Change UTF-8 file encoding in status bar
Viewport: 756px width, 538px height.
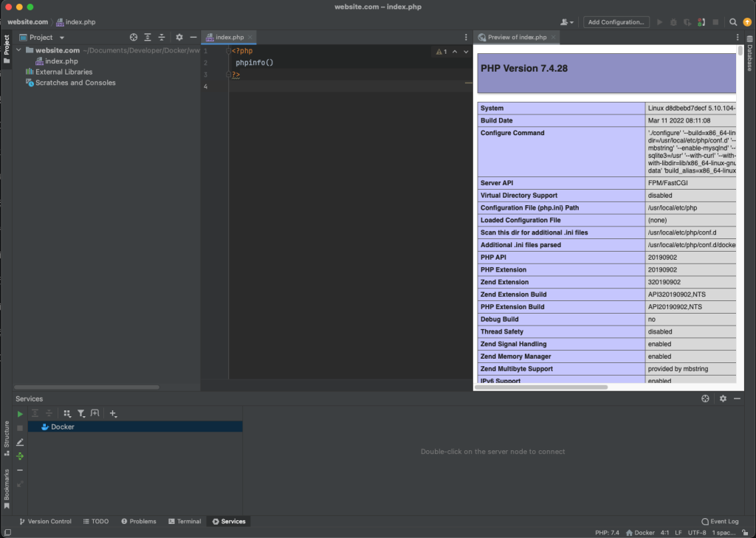(x=697, y=533)
